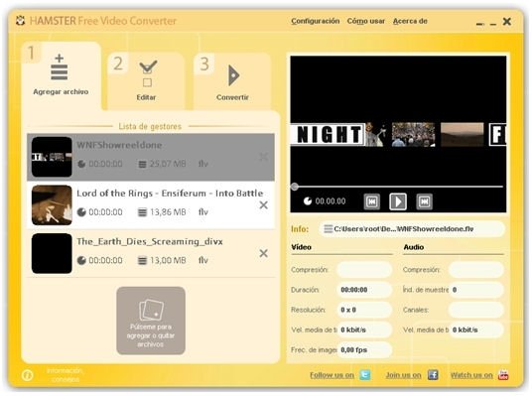Viewport: 532px width, 396px height.
Task: Select the WNFShowreeldone thumbnail
Action: click(52, 157)
